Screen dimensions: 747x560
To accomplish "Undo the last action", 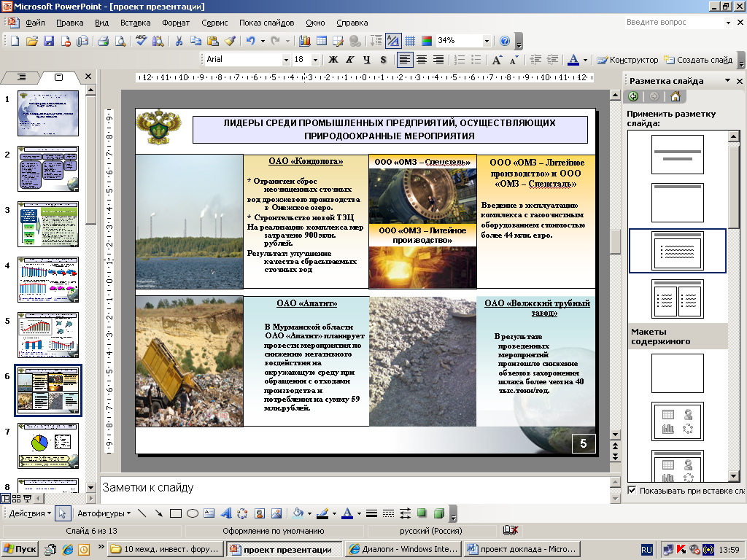I will tap(251, 41).
